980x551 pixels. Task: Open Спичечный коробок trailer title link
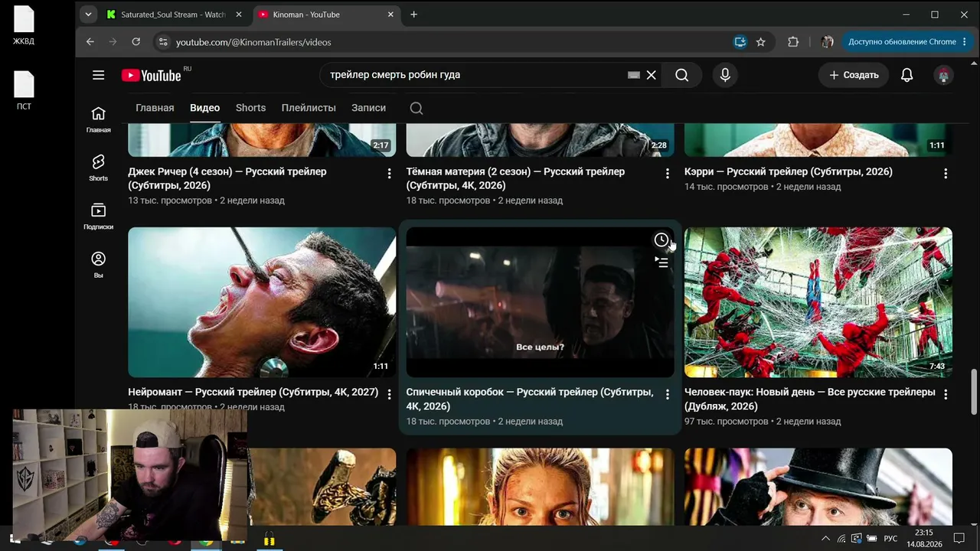[530, 399]
